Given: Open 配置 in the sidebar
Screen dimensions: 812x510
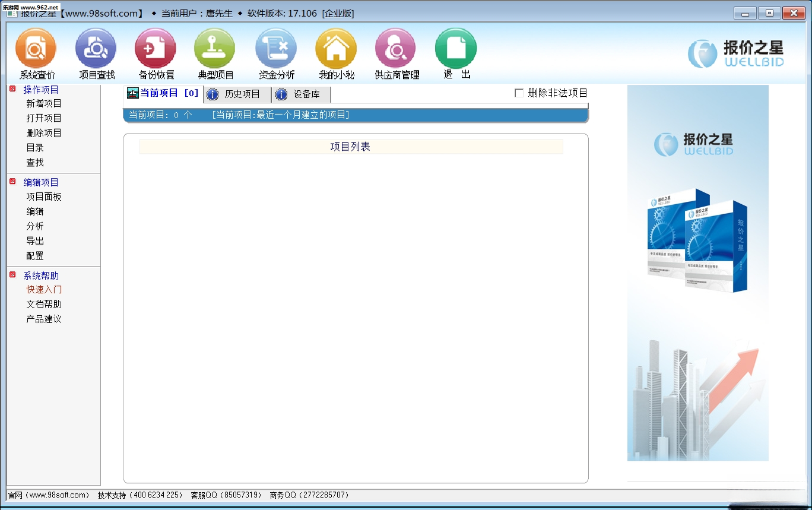Looking at the screenshot, I should (x=35, y=256).
